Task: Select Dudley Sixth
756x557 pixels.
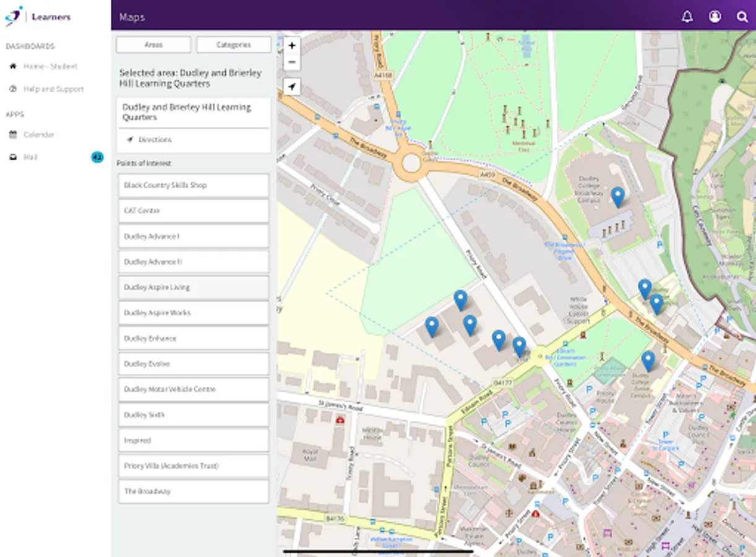Action: tap(194, 415)
